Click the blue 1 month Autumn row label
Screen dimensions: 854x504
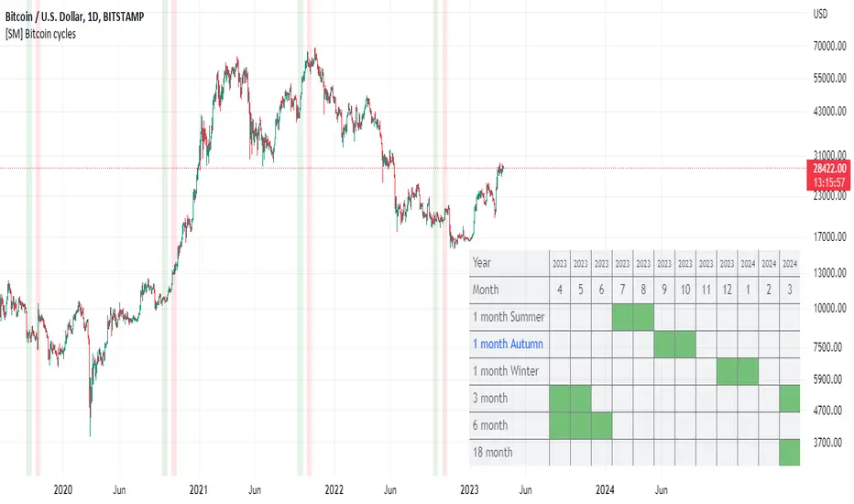[508, 345]
